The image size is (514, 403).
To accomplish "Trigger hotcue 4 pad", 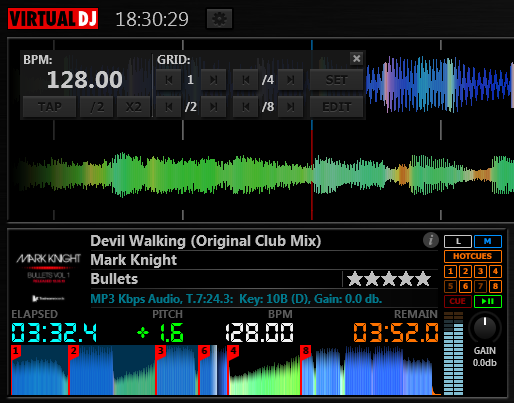I will pyautogui.click(x=495, y=271).
